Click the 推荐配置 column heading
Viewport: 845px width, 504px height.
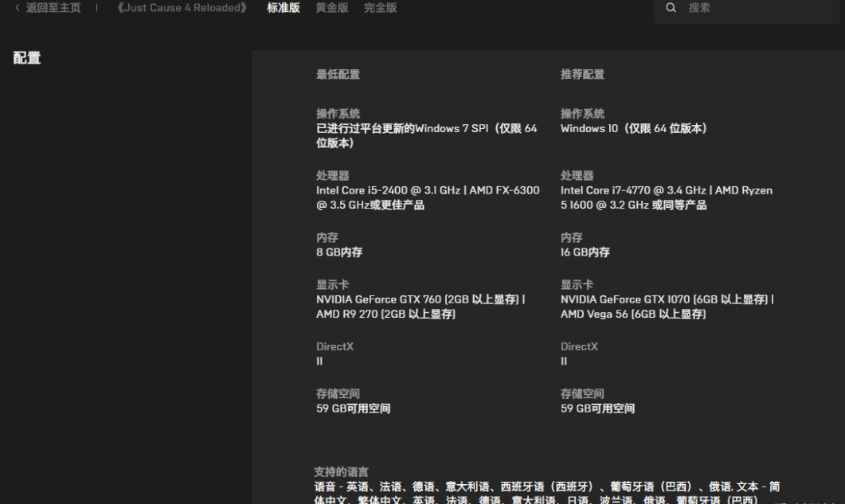[x=582, y=74]
